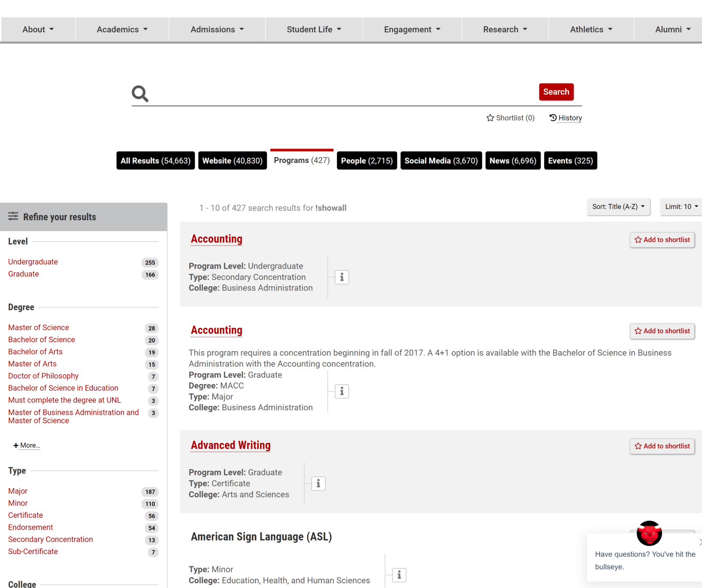Close the chat popup with the X
The height and width of the screenshot is (588, 702).
(700, 542)
